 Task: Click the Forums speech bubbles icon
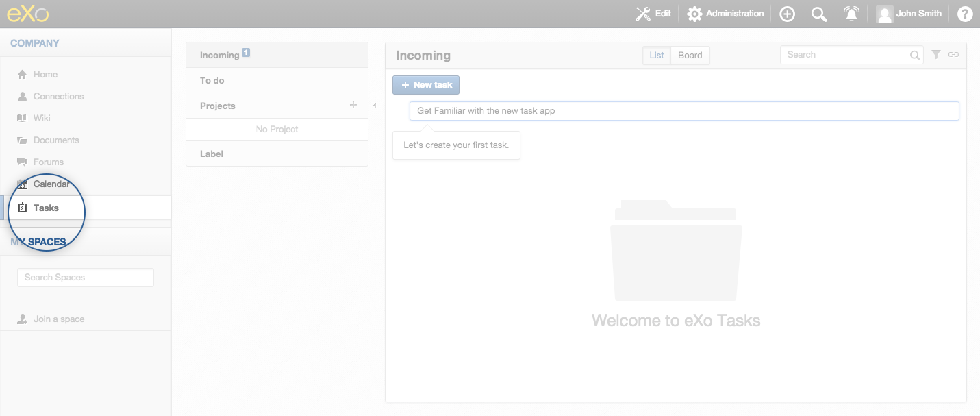coord(22,162)
